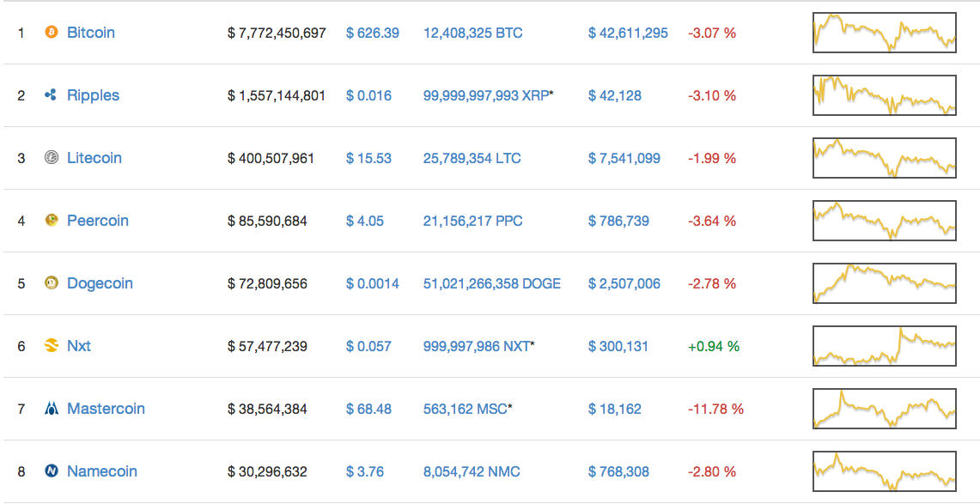Click the Peercoin logo icon
980x504 pixels.
point(52,221)
